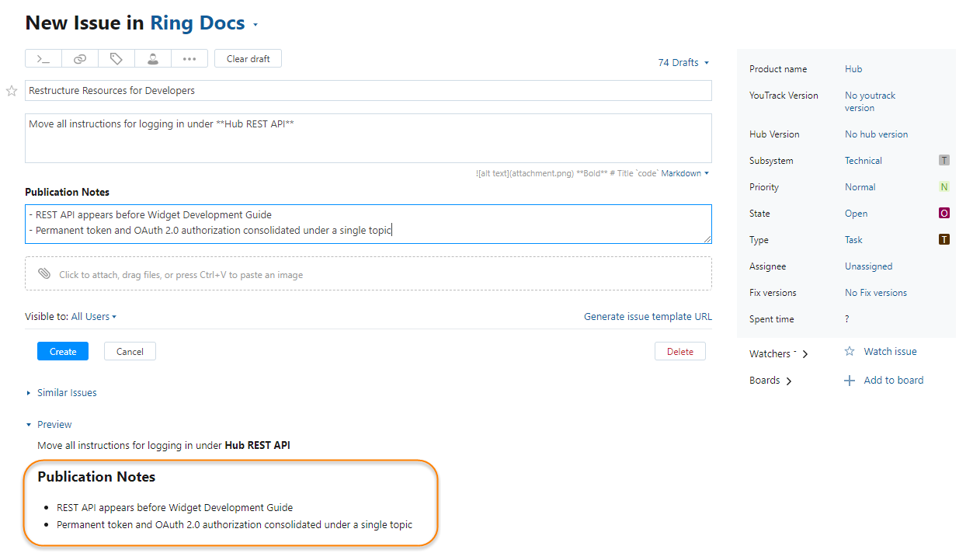The width and height of the screenshot is (980, 560).
Task: Click the Add to board plus icon
Action: [850, 381]
